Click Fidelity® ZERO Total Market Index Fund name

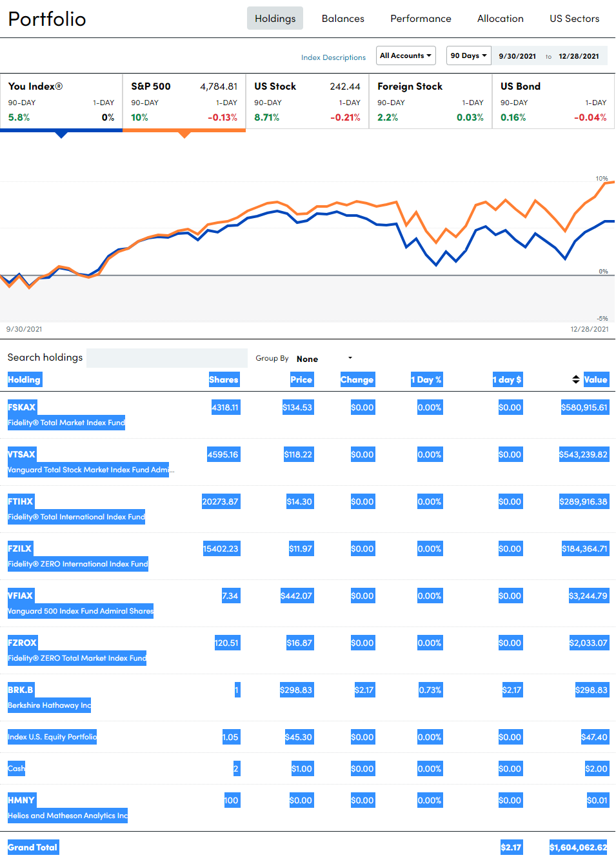click(77, 659)
